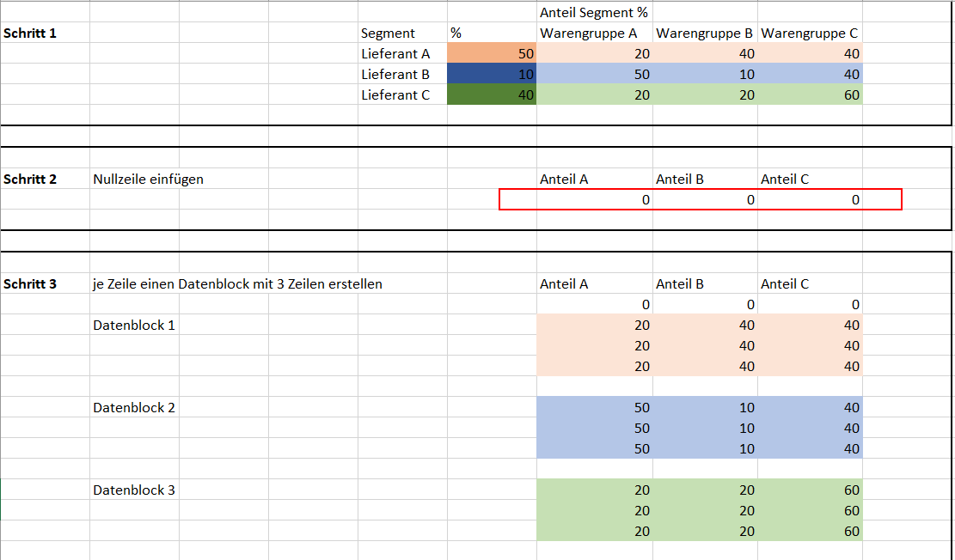Select the orange 50 cell for Lieferant A

click(x=492, y=53)
